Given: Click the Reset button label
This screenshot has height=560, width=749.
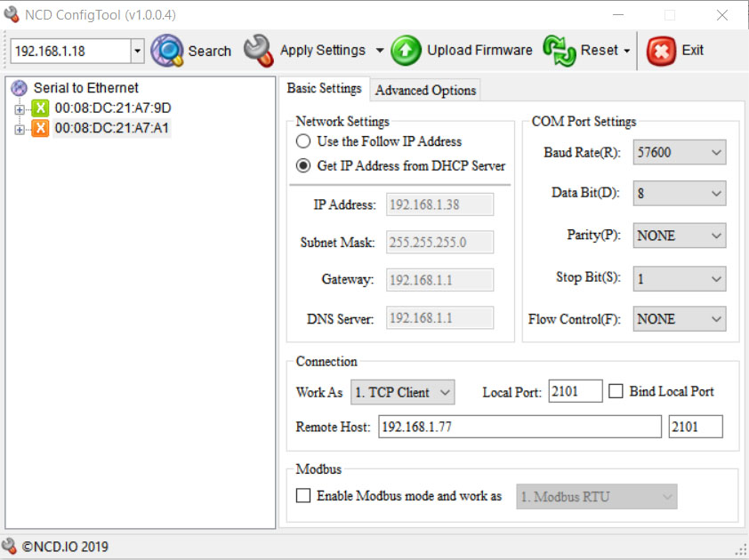Looking at the screenshot, I should (599, 50).
